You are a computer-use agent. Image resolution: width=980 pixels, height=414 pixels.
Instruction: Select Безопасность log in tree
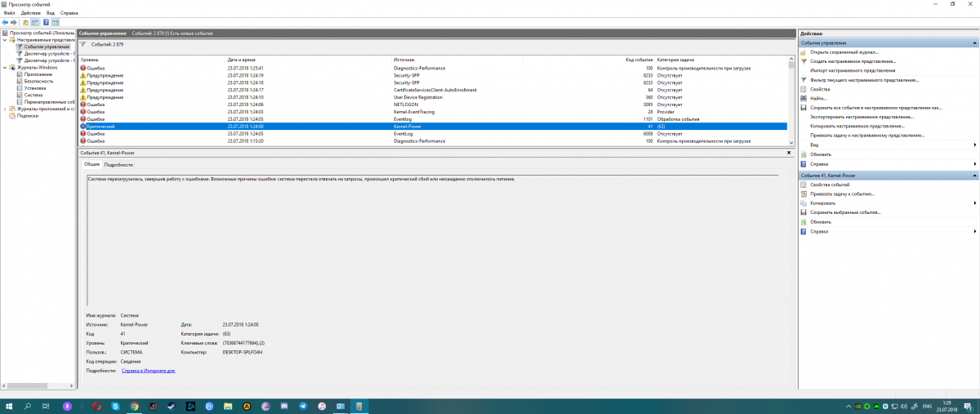(x=38, y=81)
